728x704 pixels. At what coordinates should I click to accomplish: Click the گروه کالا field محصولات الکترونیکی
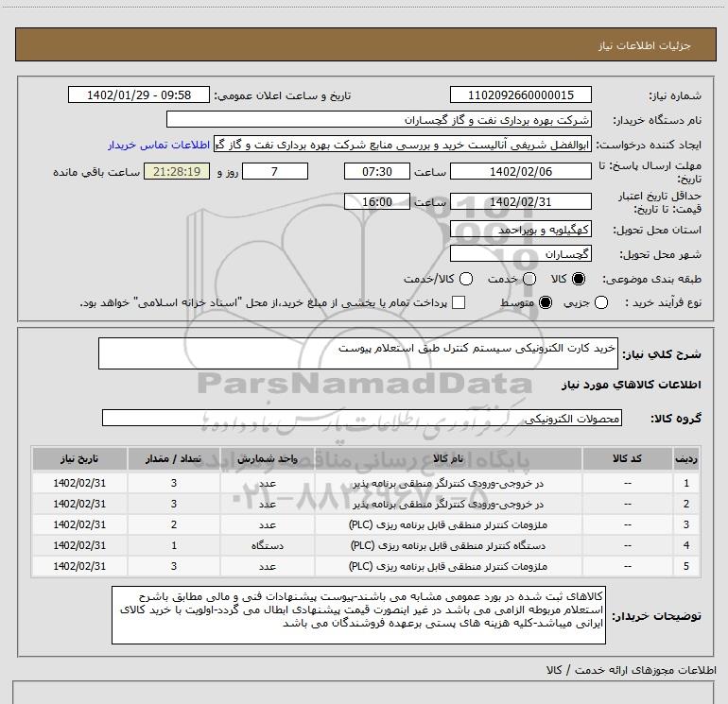pyautogui.click(x=362, y=418)
